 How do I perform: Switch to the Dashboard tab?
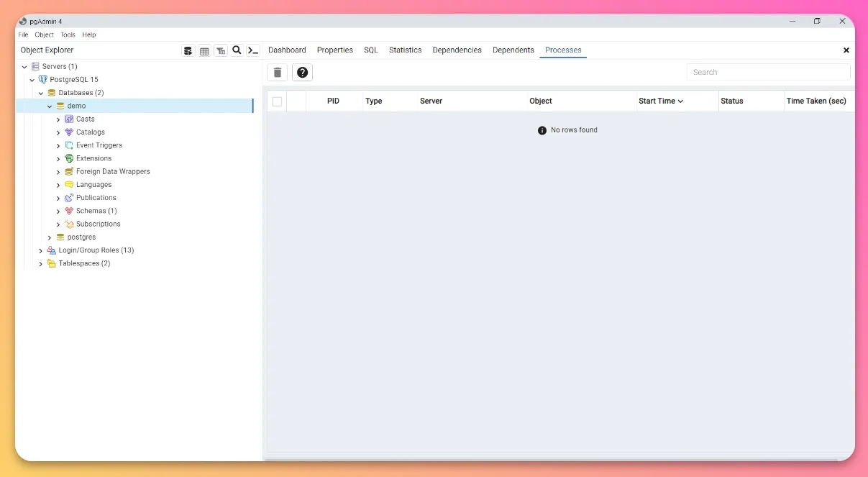[287, 50]
